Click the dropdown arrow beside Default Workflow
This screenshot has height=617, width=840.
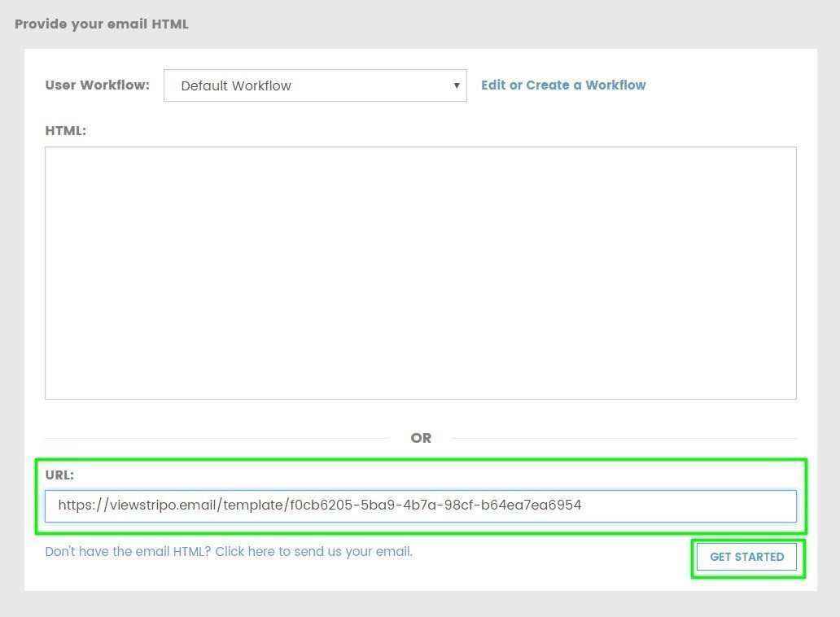tap(457, 85)
